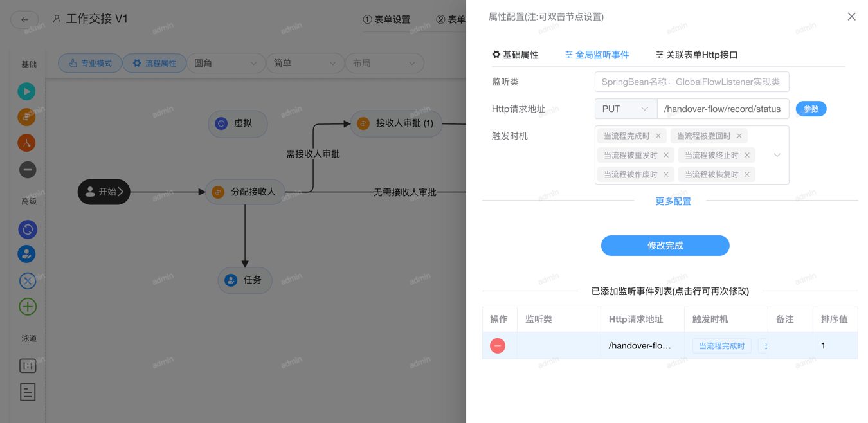Screen dimensions: 868x423
Task: Delete the listener row with red minus icon
Action: click(x=497, y=346)
